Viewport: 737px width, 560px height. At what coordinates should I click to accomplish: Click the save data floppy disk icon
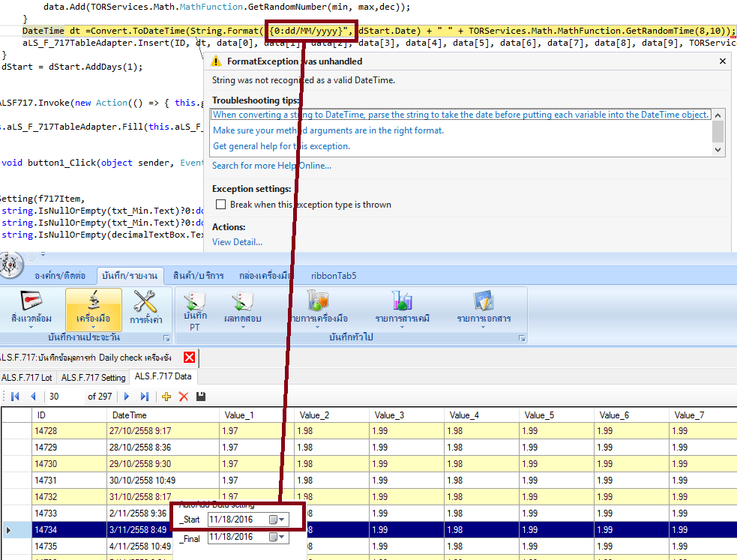(x=200, y=397)
